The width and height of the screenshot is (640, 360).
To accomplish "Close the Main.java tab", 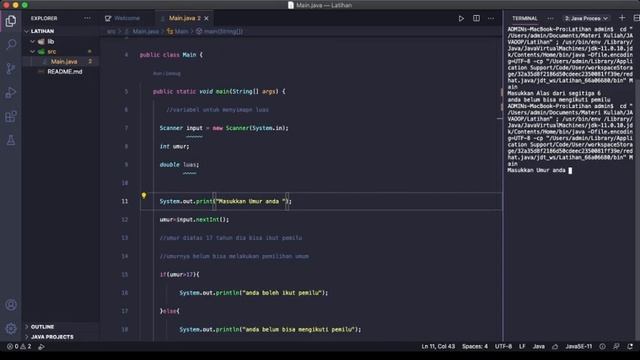I will 206,18.
